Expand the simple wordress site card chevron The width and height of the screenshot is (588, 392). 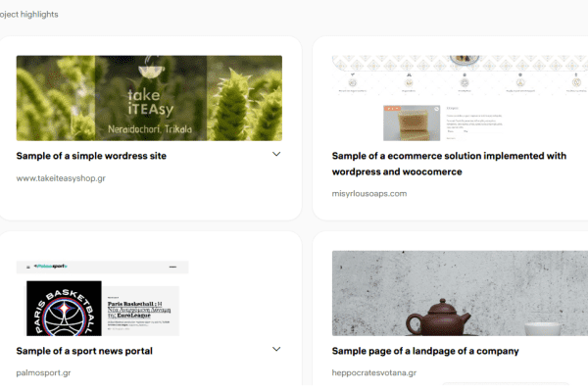pyautogui.click(x=276, y=154)
